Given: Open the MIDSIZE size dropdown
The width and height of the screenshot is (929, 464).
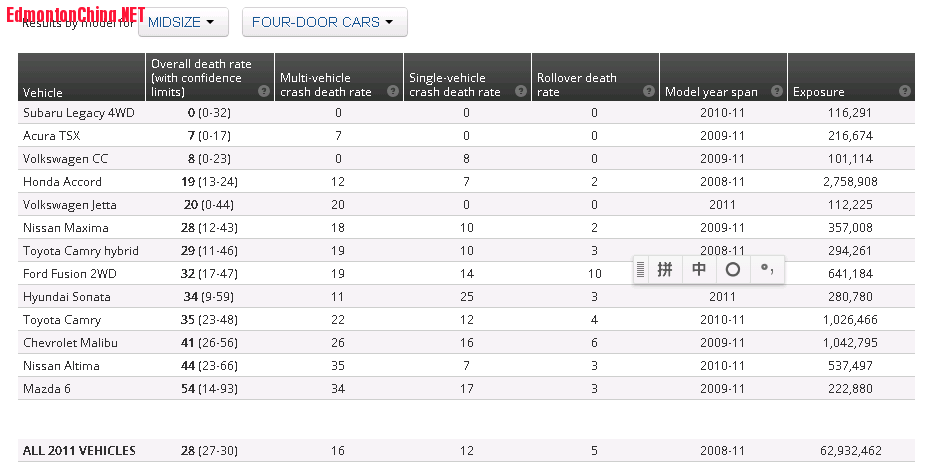Looking at the screenshot, I should [x=182, y=22].
